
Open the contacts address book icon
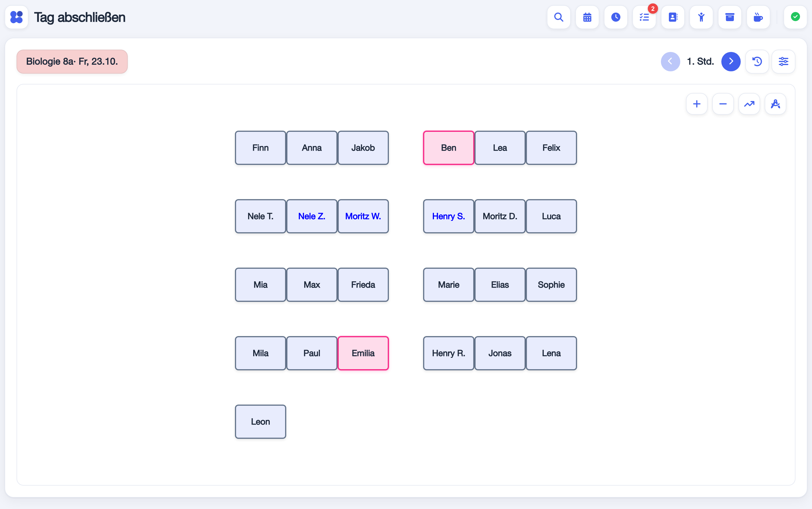pyautogui.click(x=673, y=17)
